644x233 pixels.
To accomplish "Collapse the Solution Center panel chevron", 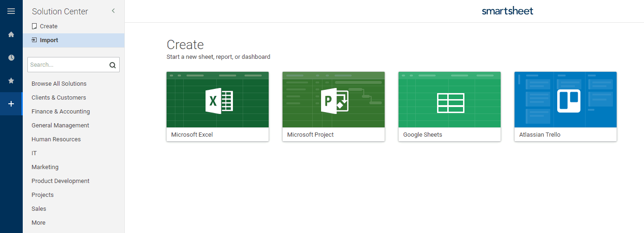I will 113,11.
